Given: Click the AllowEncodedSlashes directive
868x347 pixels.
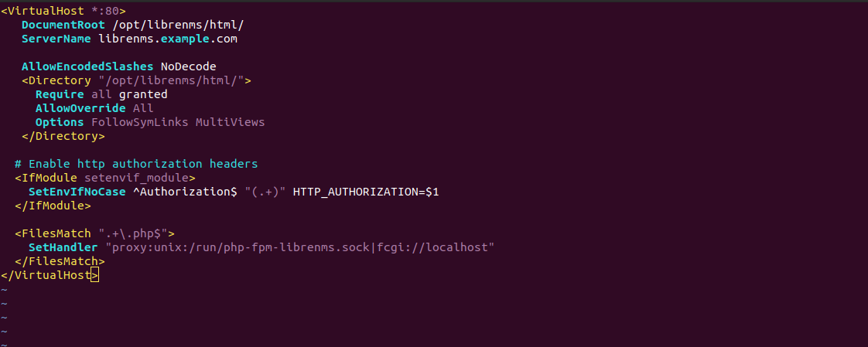Looking at the screenshot, I should click(87, 66).
